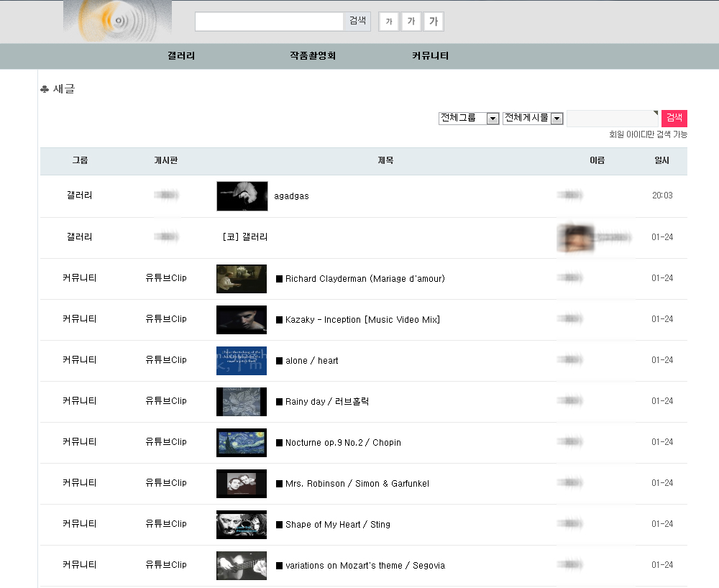This screenshot has height=588, width=719.
Task: Click the Nocturne op.9 Starry Night thumbnail
Action: coord(242,443)
